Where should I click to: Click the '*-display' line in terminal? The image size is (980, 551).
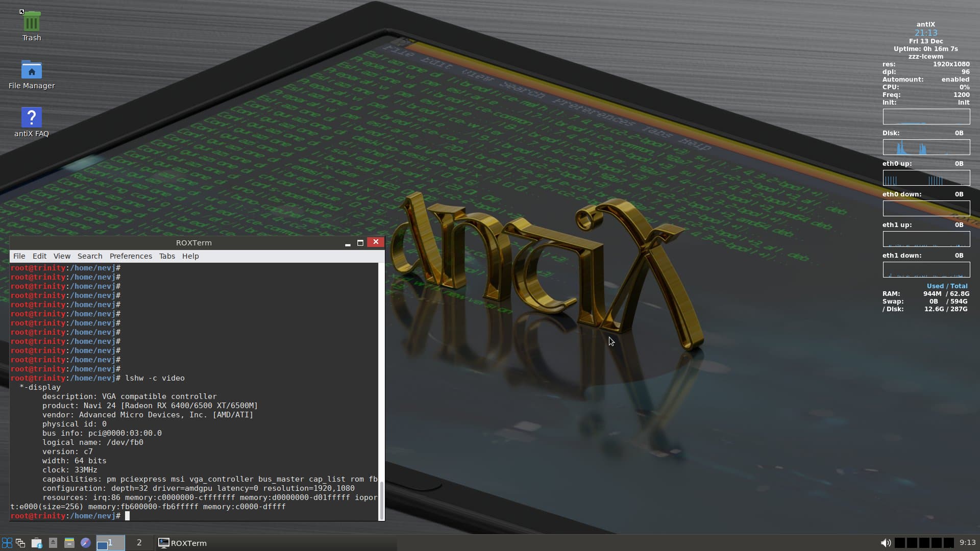(40, 387)
